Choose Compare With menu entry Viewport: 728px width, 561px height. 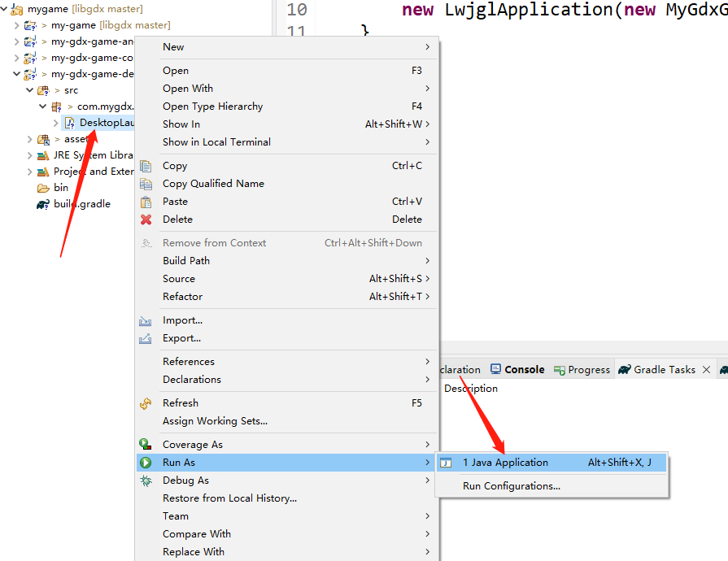pyautogui.click(x=286, y=534)
